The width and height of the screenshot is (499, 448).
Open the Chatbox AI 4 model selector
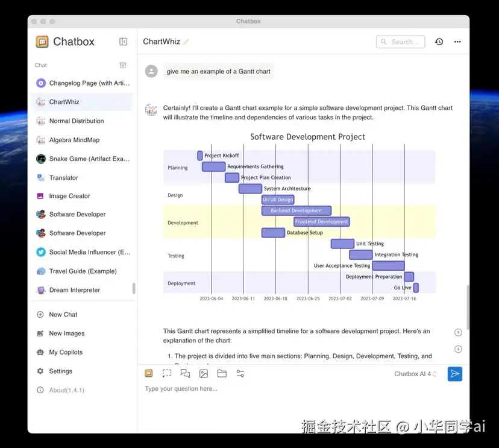coord(415,374)
